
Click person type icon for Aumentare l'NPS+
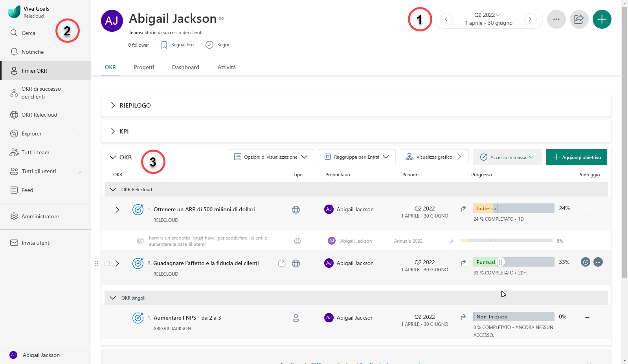[296, 318]
